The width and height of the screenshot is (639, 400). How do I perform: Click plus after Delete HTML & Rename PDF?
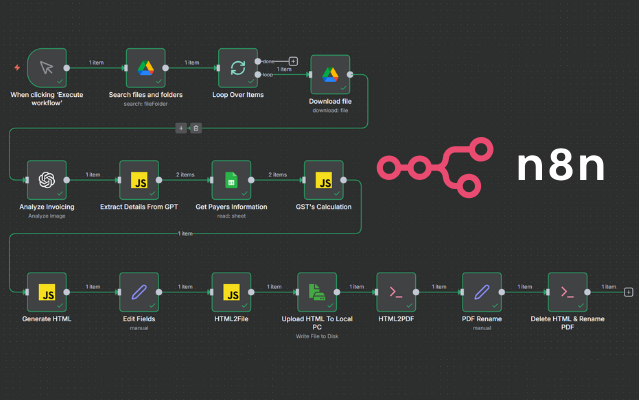(x=628, y=291)
